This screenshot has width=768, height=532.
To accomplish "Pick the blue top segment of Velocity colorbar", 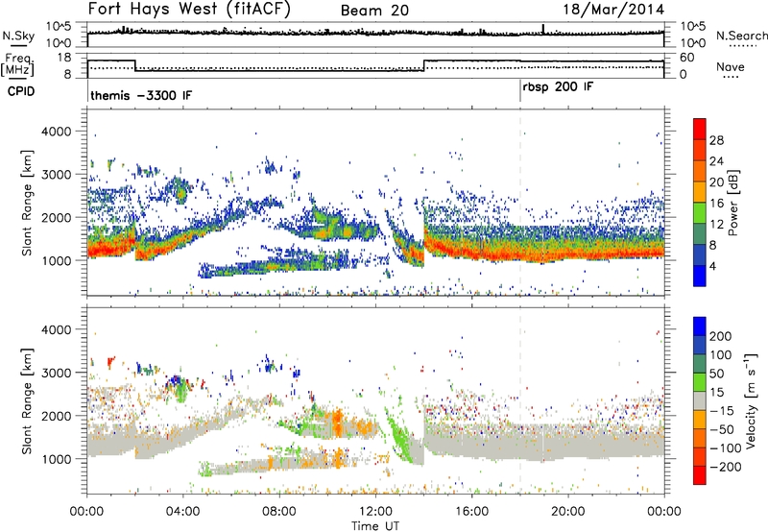I will [700, 326].
